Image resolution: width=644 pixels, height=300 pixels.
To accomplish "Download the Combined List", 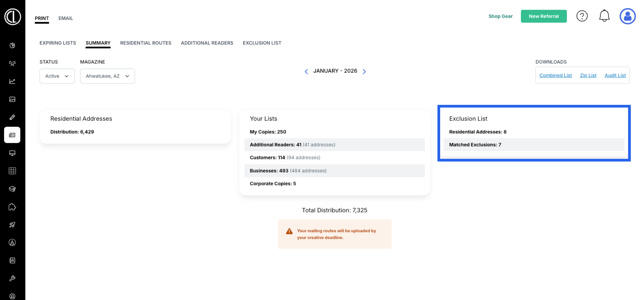I will tap(555, 75).
